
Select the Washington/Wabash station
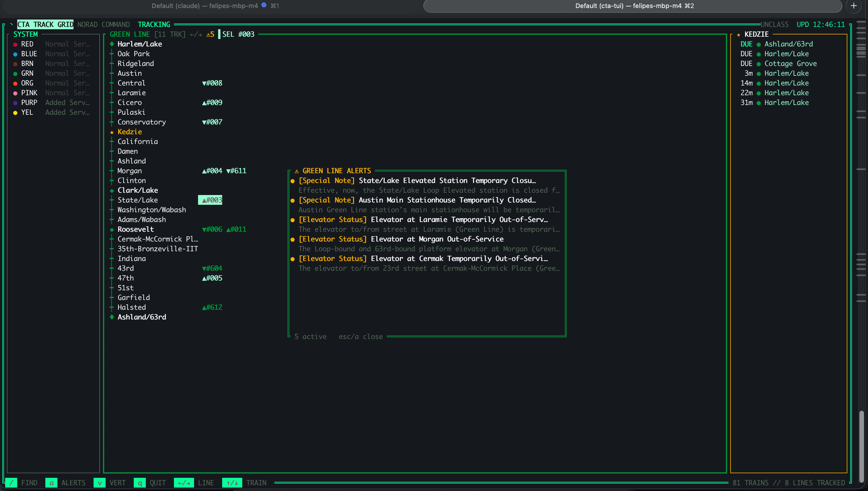[152, 210]
